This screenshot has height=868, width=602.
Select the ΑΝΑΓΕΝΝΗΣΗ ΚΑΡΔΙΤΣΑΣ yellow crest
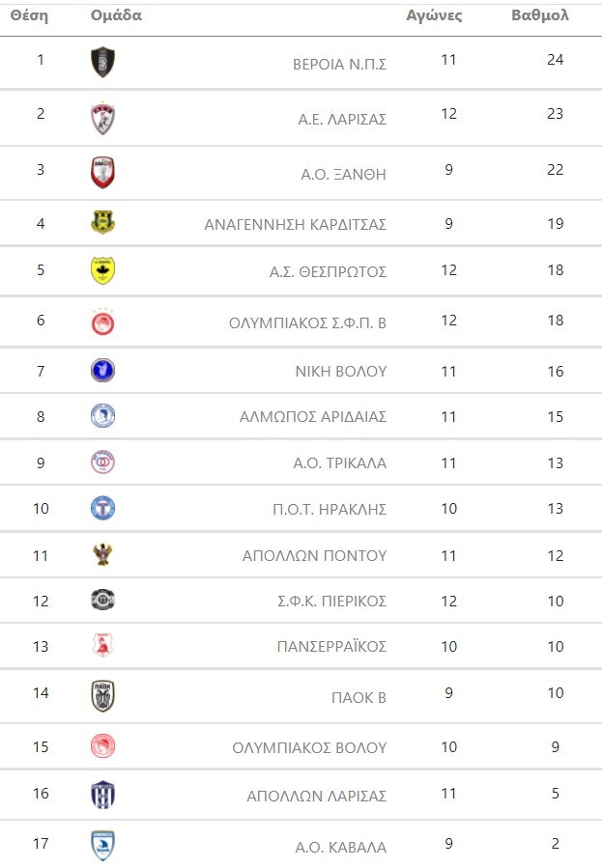(102, 223)
